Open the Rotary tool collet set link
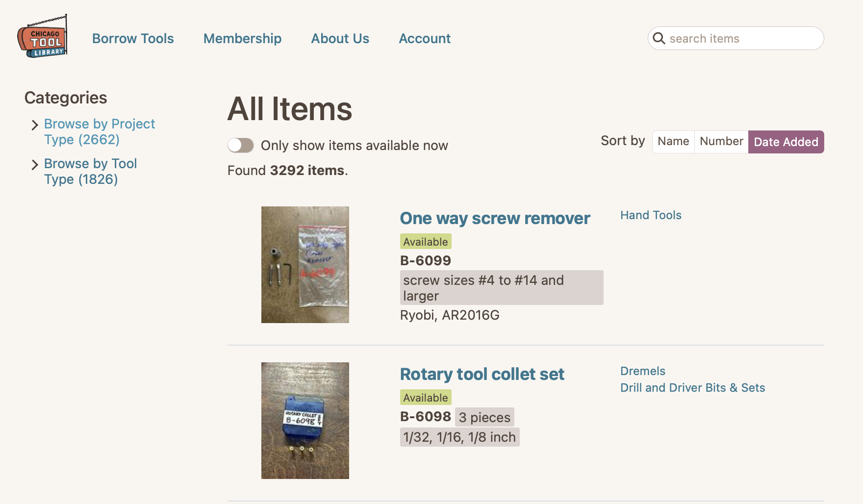Image resolution: width=863 pixels, height=504 pixels. click(x=482, y=374)
